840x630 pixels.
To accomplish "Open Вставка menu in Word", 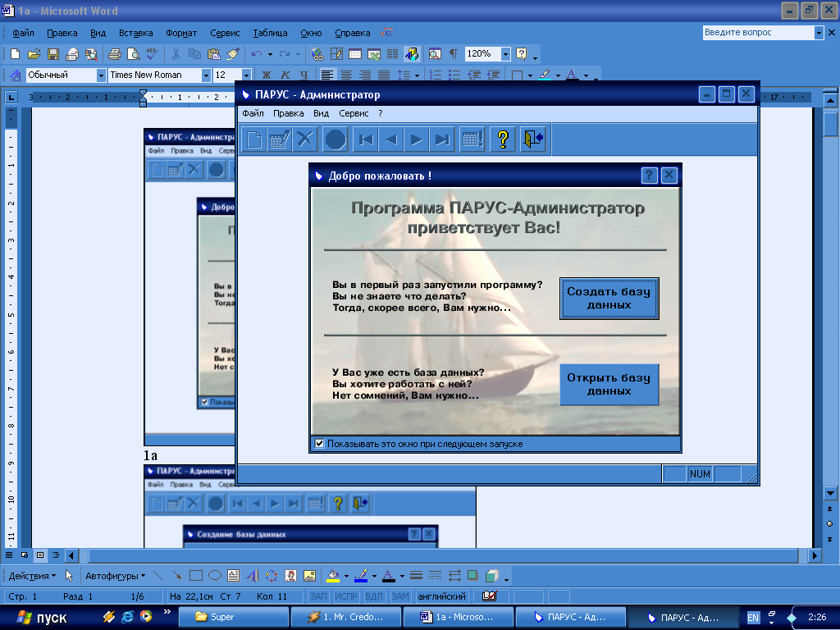I will [x=135, y=33].
